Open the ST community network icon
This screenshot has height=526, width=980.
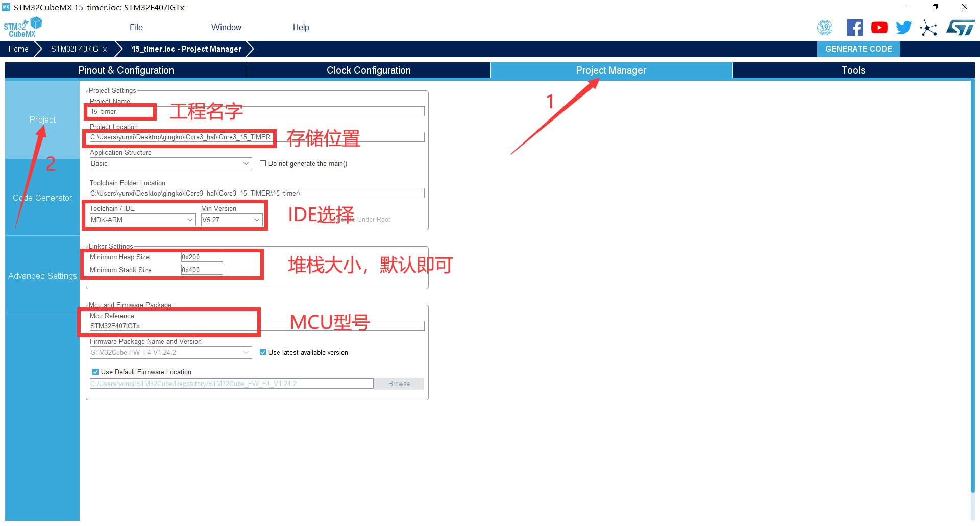[x=928, y=28]
